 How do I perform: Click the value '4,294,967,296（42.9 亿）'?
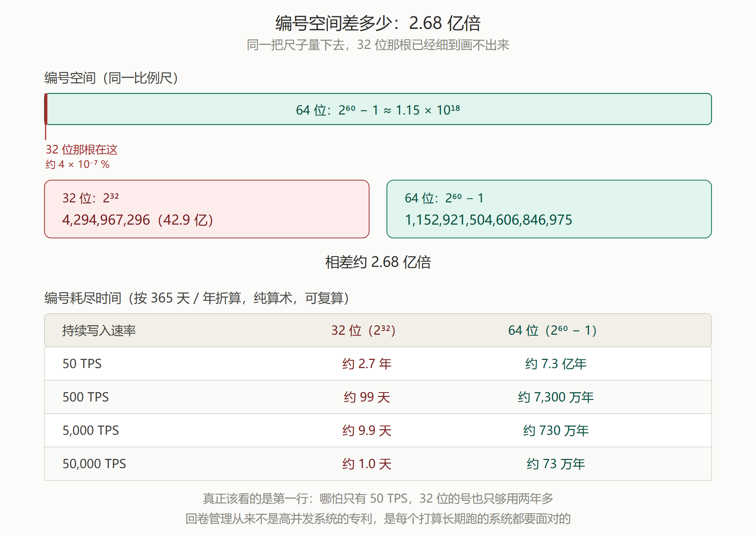click(x=137, y=220)
